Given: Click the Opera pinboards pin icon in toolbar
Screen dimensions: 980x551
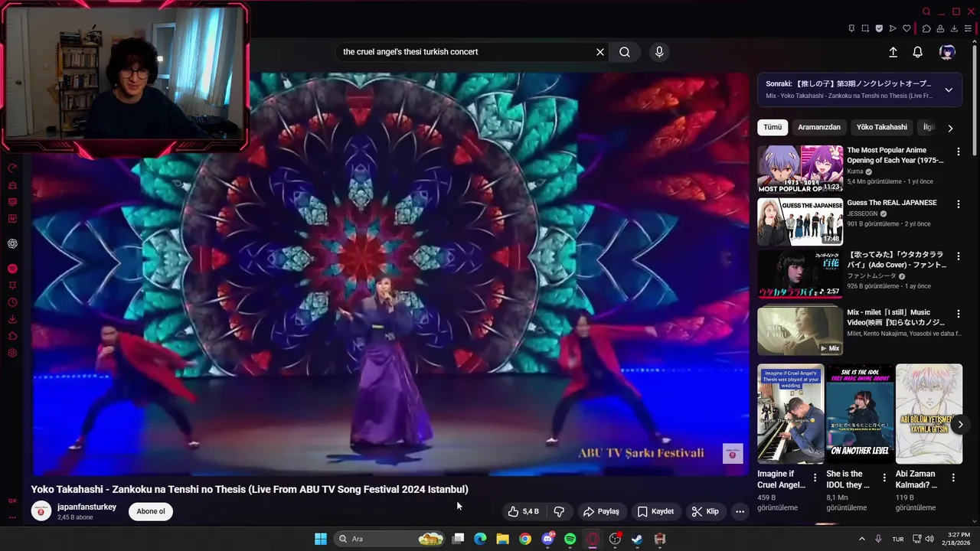Looking at the screenshot, I should click(x=851, y=28).
